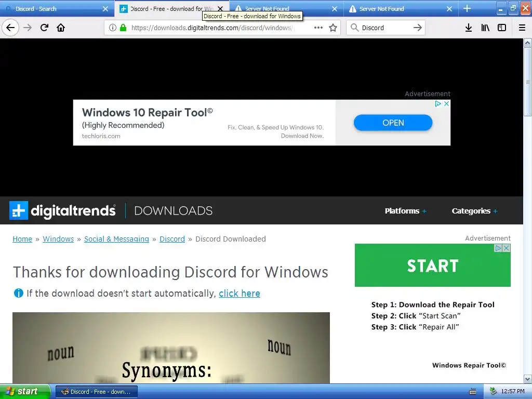Click 'Windows Repair Tool©' sidebar text
532x399 pixels.
[x=469, y=365]
